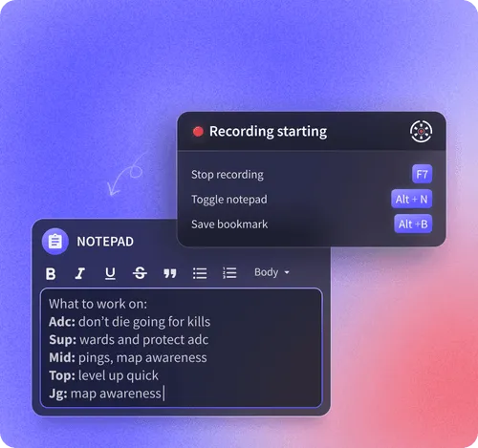Toggle underline formatting in Notepad
This screenshot has height=448, width=478.
(x=110, y=273)
